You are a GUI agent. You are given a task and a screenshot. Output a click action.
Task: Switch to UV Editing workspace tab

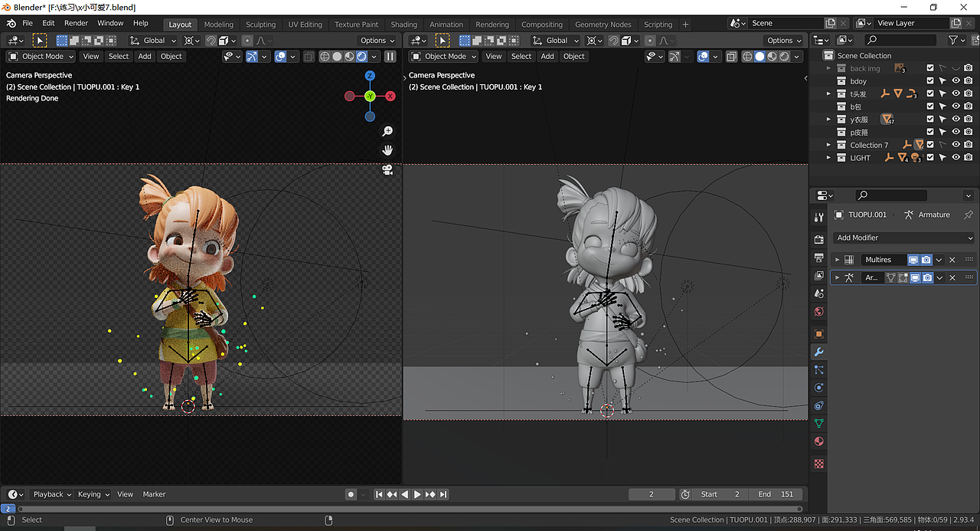(x=305, y=25)
